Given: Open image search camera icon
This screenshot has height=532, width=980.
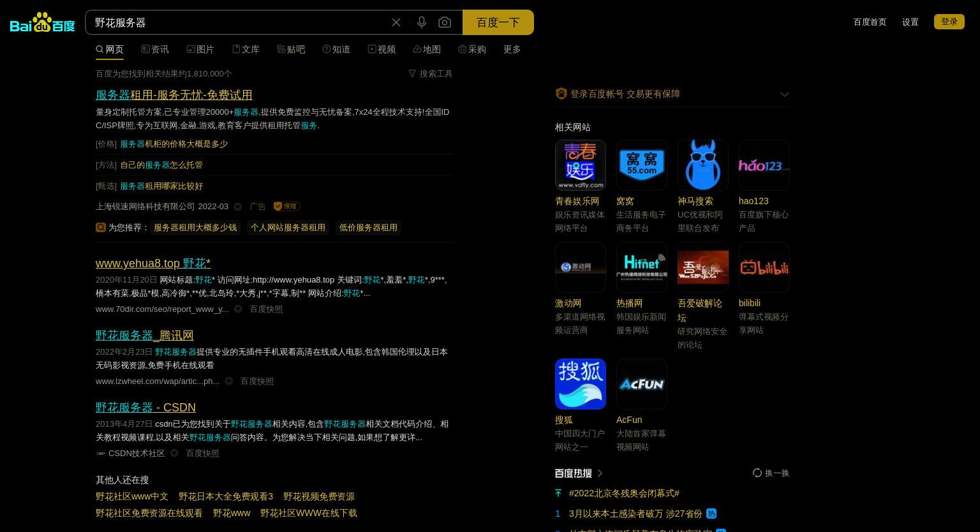Looking at the screenshot, I should [445, 22].
